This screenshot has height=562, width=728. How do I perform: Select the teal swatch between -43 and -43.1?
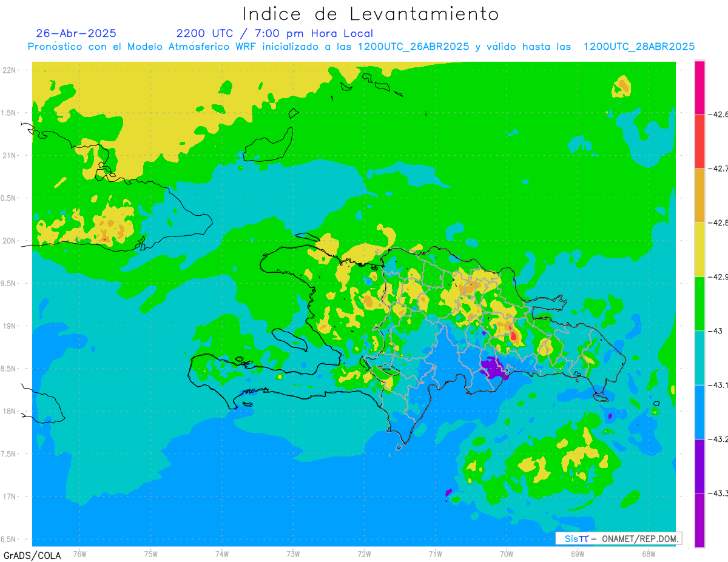[699, 358]
